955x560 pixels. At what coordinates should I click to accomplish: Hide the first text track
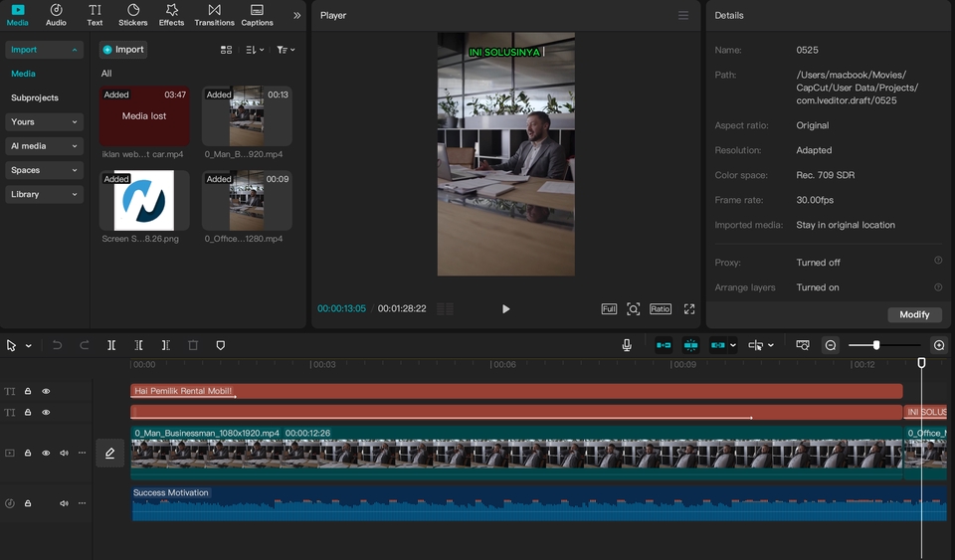(x=46, y=391)
